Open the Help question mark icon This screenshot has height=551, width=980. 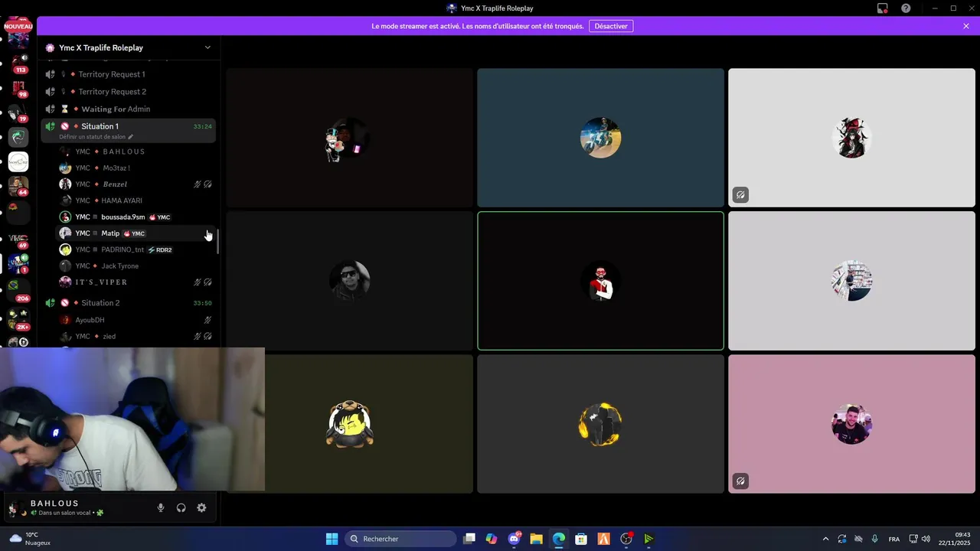tap(906, 8)
